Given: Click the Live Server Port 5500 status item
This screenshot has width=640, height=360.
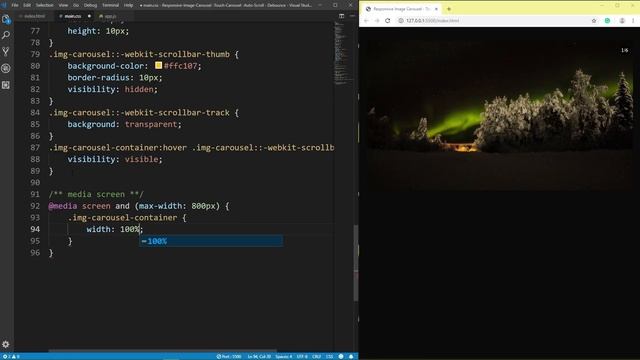Looking at the screenshot, I should point(229,356).
